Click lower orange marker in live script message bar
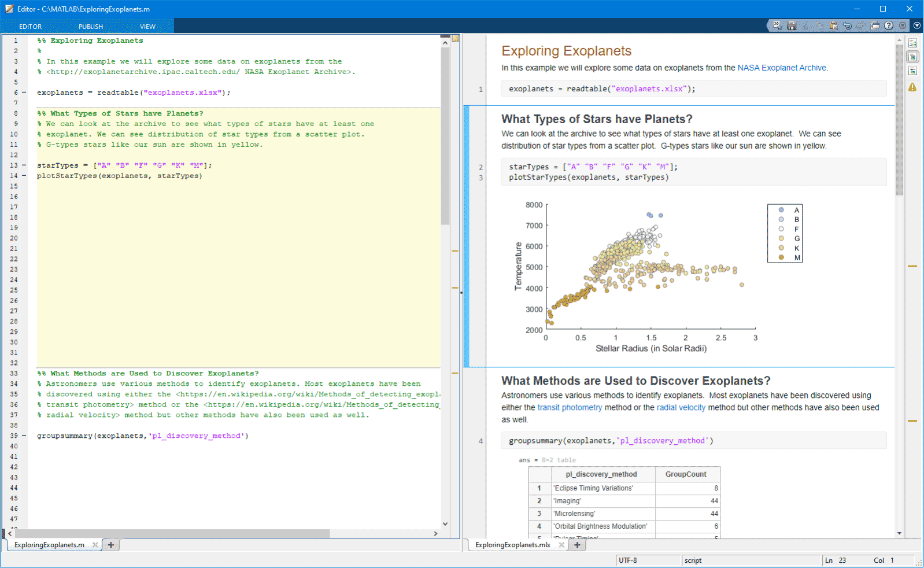This screenshot has width=924, height=568. point(912,421)
